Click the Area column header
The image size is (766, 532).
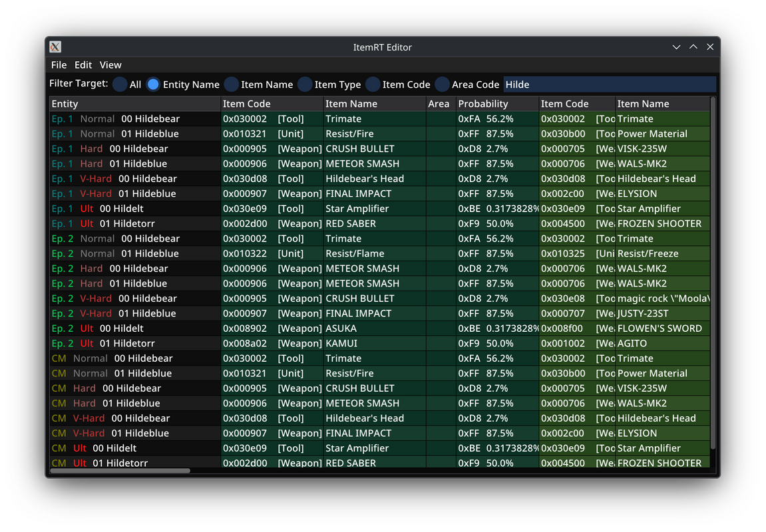coord(441,104)
